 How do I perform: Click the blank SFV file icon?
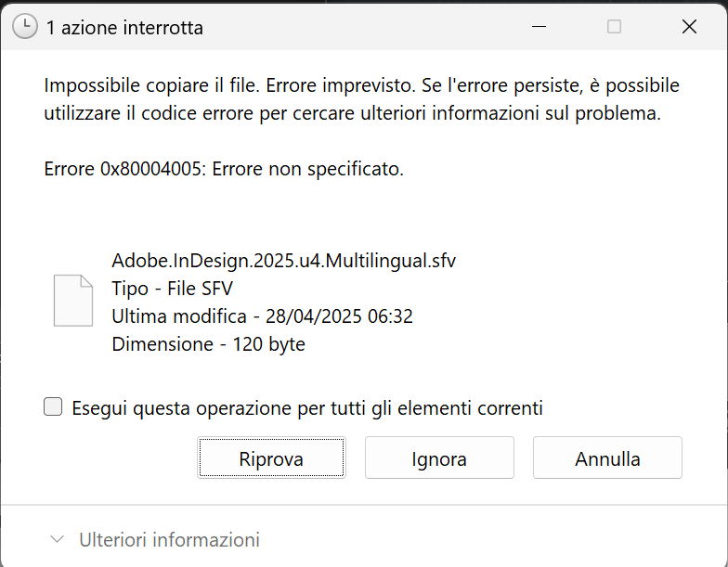click(x=73, y=301)
